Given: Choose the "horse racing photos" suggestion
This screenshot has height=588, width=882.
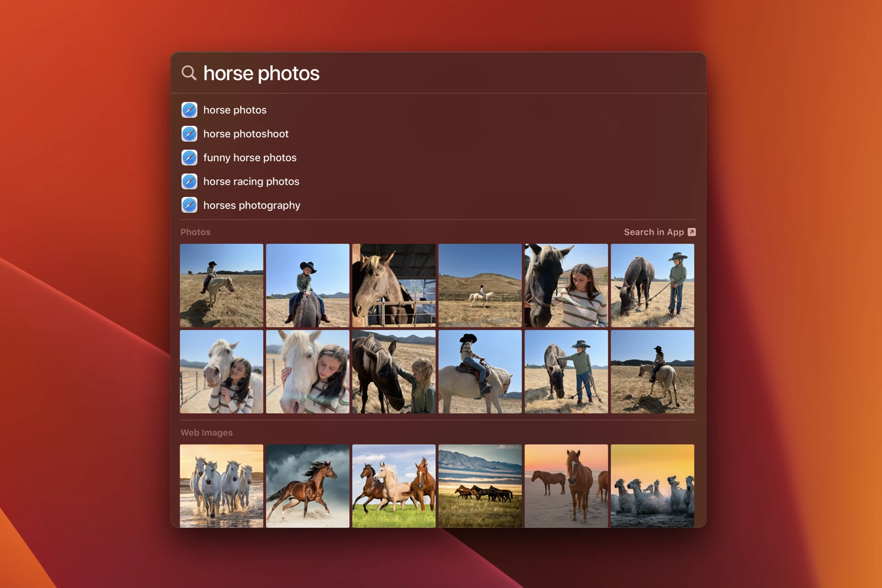Looking at the screenshot, I should click(x=438, y=181).
